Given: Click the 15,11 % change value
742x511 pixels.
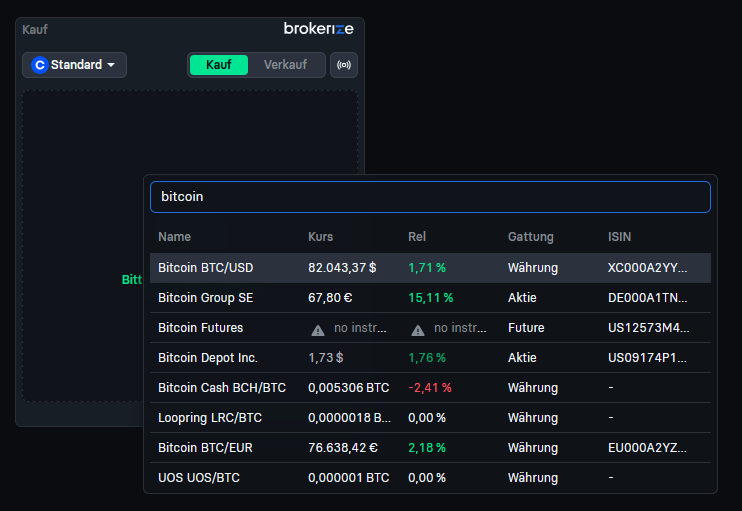Looking at the screenshot, I should (431, 298).
